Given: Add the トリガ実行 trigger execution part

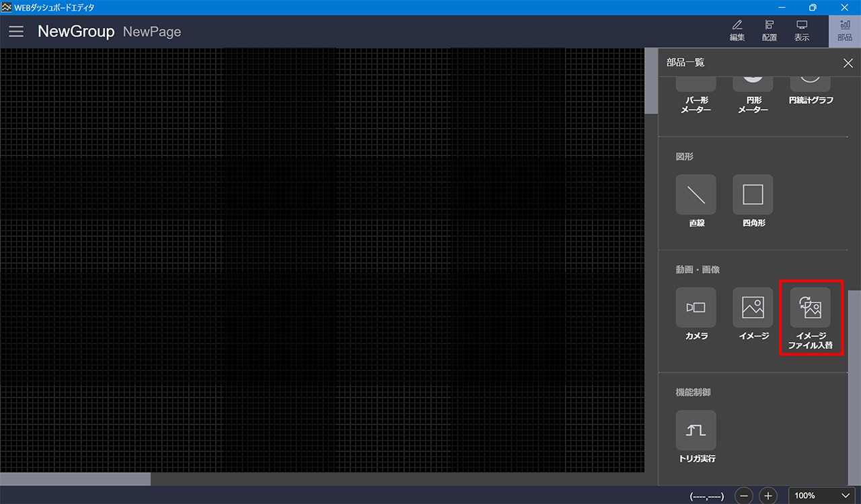Looking at the screenshot, I should pos(696,430).
